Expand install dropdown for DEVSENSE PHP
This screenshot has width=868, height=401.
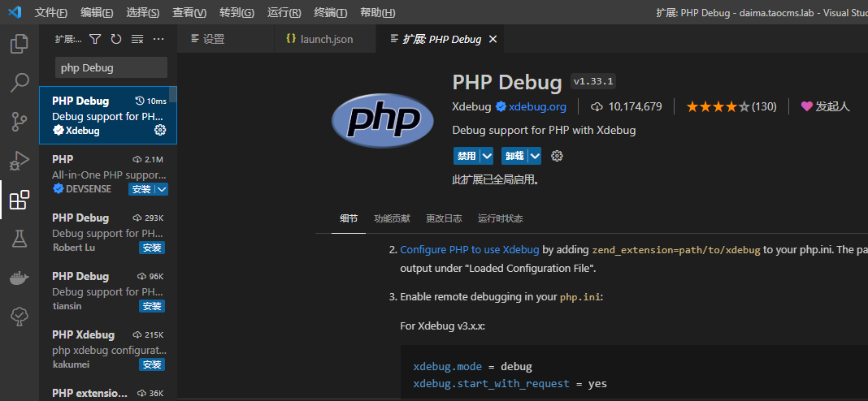coord(161,189)
